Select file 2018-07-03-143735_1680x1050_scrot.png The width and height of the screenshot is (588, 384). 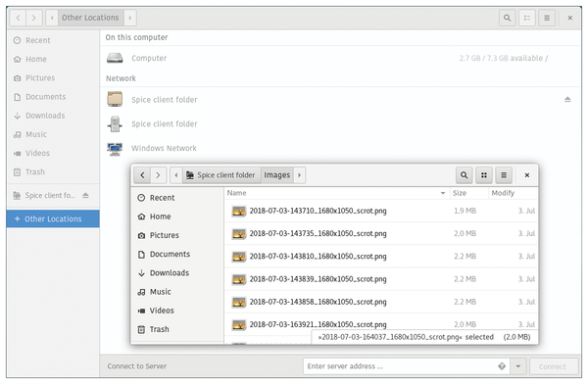381,233
